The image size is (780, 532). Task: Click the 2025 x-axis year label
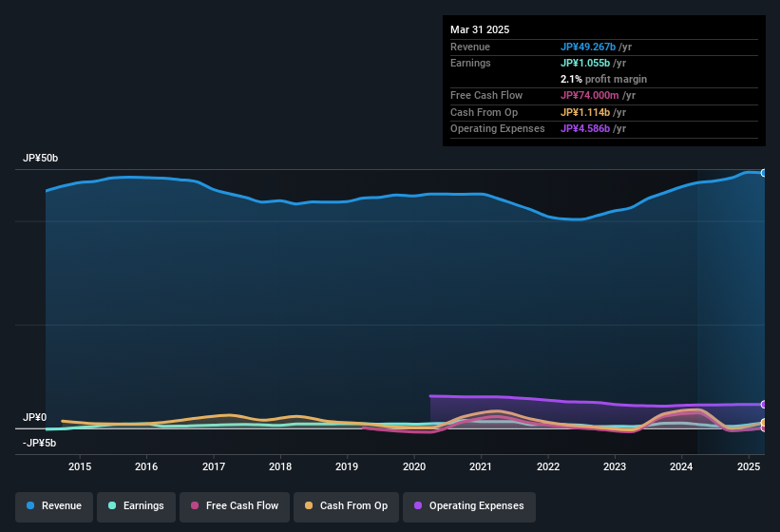(749, 466)
